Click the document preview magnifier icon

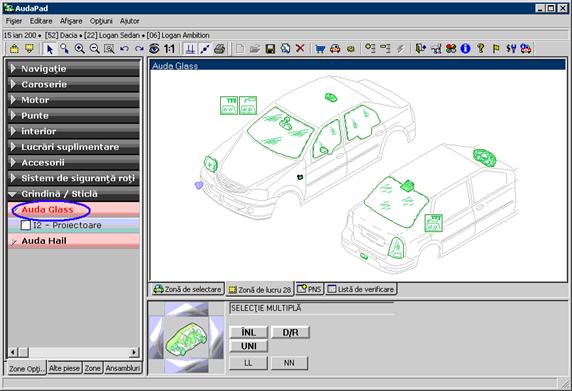285,49
